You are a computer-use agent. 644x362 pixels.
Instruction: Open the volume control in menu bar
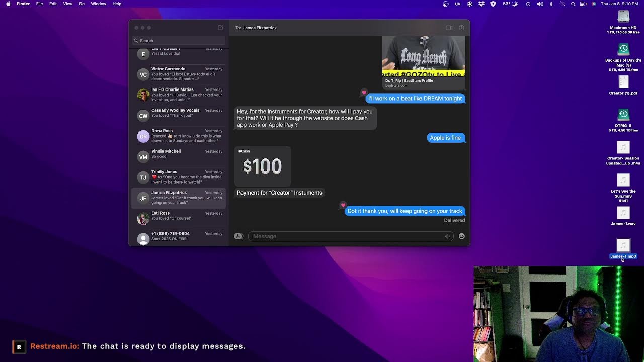pos(540,4)
